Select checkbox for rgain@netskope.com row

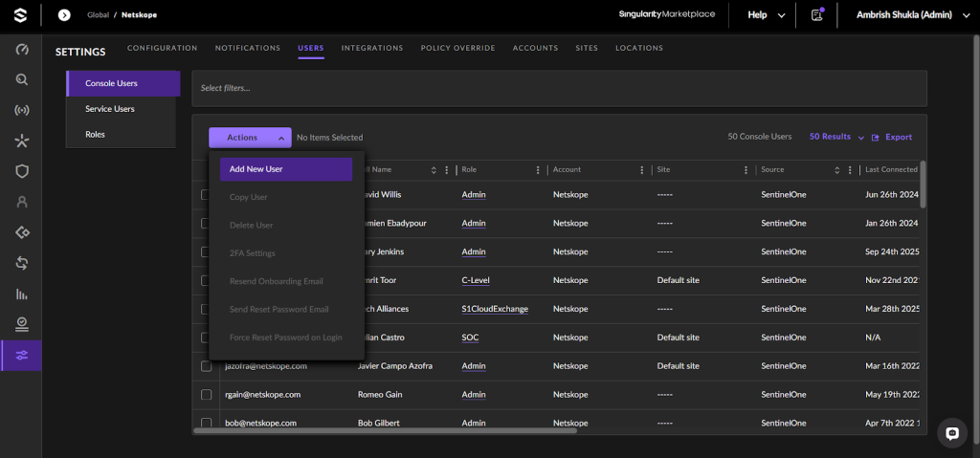206,395
